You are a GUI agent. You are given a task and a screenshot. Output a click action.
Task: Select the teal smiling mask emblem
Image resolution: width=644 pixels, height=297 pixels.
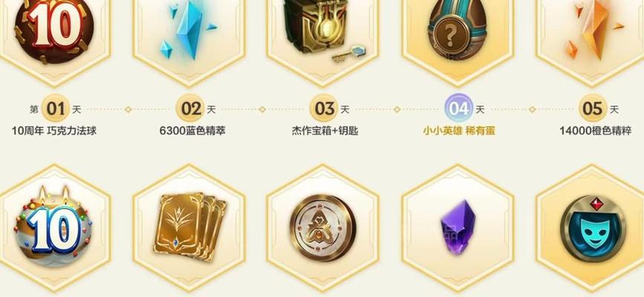pos(593,229)
